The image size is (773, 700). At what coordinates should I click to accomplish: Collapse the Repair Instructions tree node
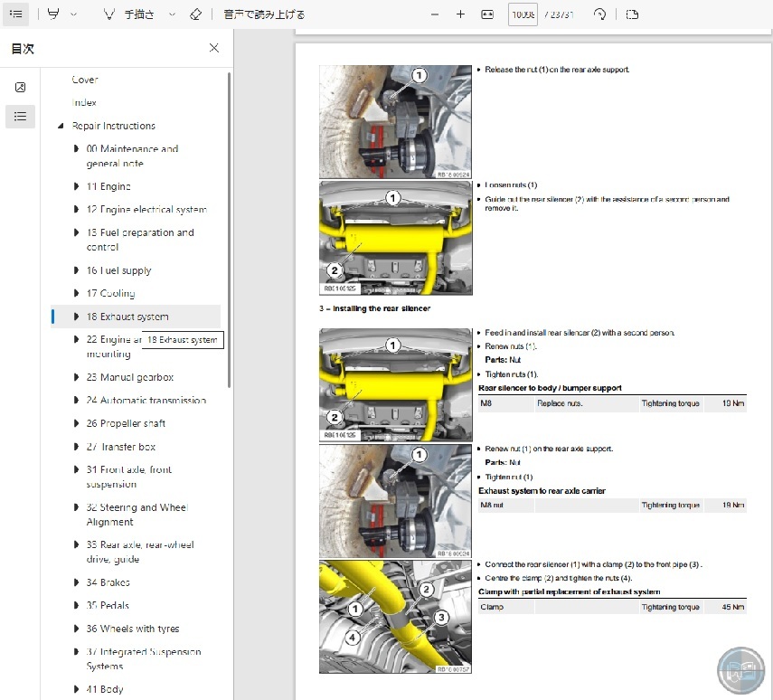tap(61, 127)
